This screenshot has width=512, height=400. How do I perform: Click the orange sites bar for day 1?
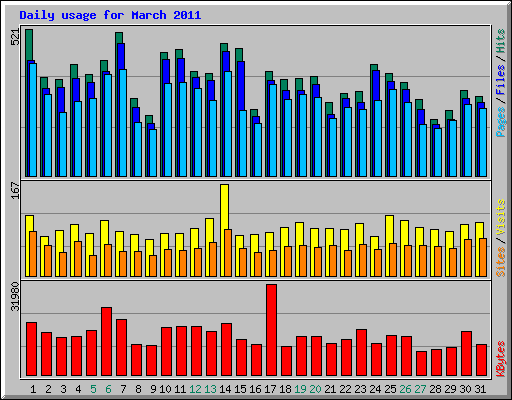pos(33,254)
